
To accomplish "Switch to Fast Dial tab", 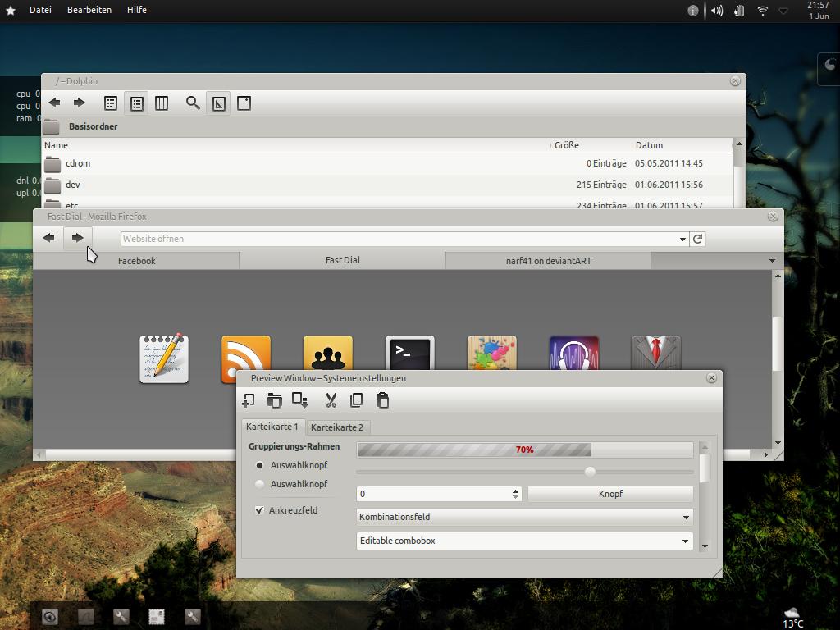I will click(x=342, y=260).
